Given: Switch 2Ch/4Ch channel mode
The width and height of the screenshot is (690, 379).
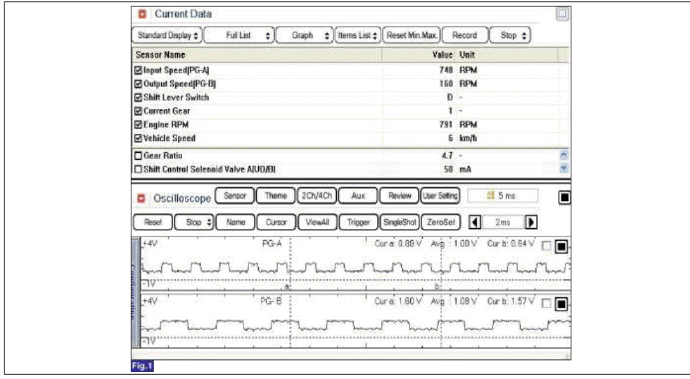Looking at the screenshot, I should [317, 196].
